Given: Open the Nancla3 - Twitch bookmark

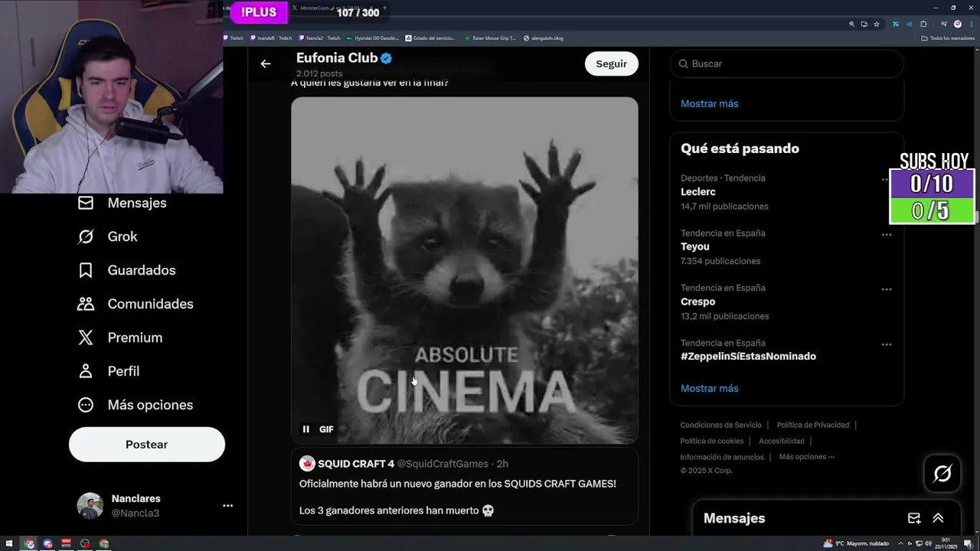Looking at the screenshot, I should (x=319, y=37).
